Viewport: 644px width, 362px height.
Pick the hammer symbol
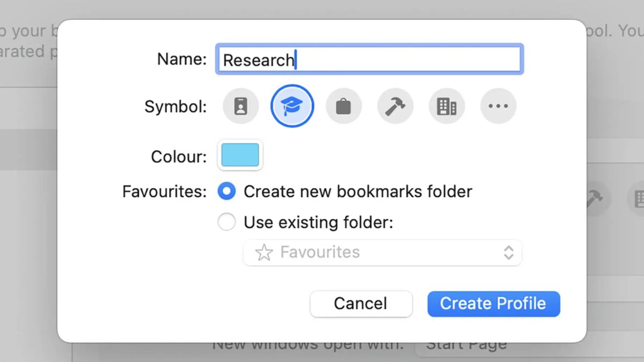pyautogui.click(x=395, y=106)
